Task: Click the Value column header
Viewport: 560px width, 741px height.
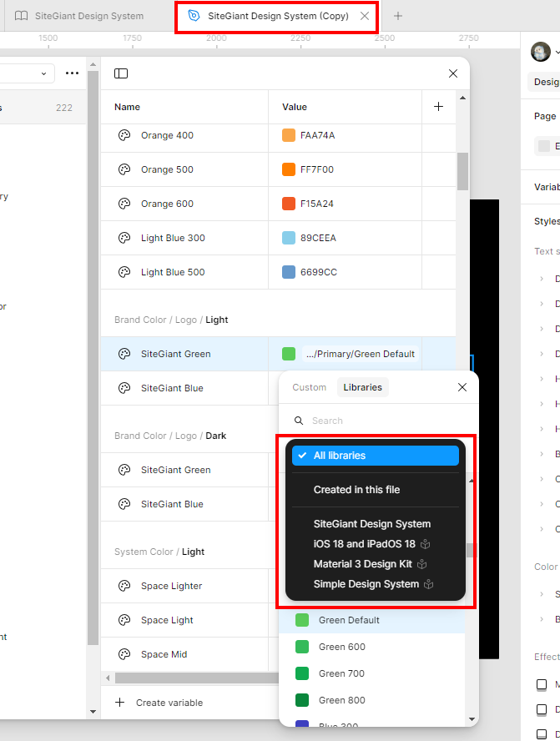Action: (x=295, y=107)
